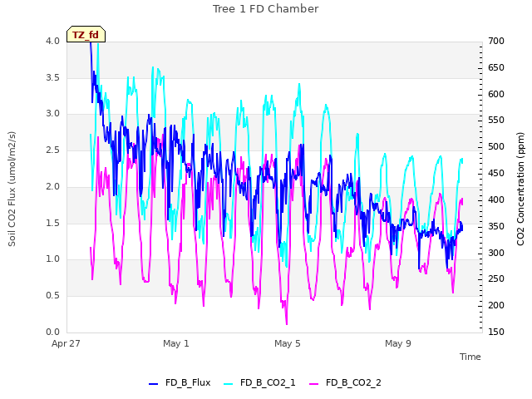Click the 550 right axis tick label
Image resolution: width=532 pixels, height=399 pixels.
496,120
